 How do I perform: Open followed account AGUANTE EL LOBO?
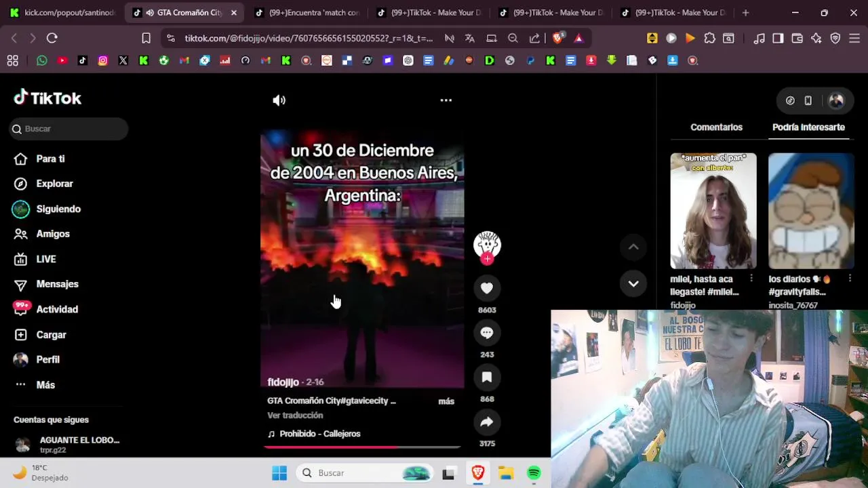pyautogui.click(x=67, y=445)
